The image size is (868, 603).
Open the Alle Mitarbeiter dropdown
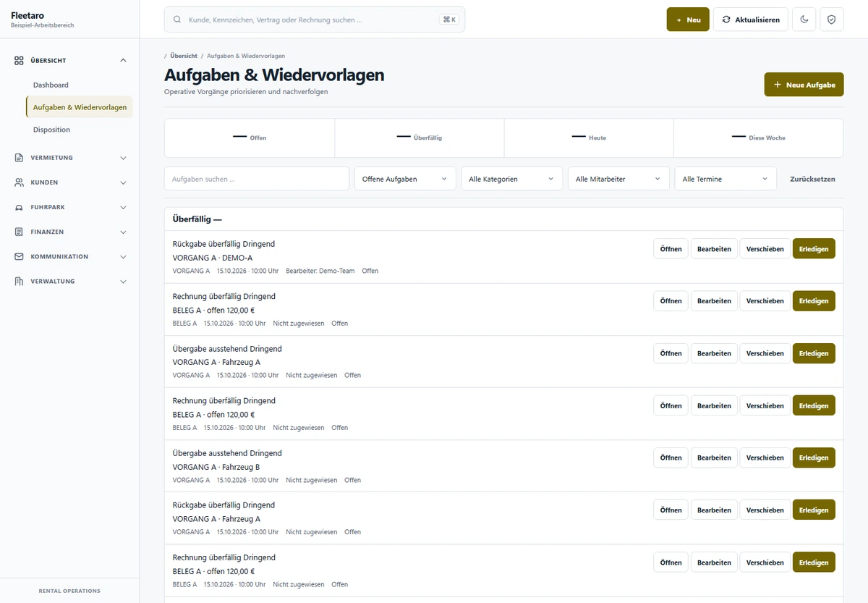click(618, 179)
